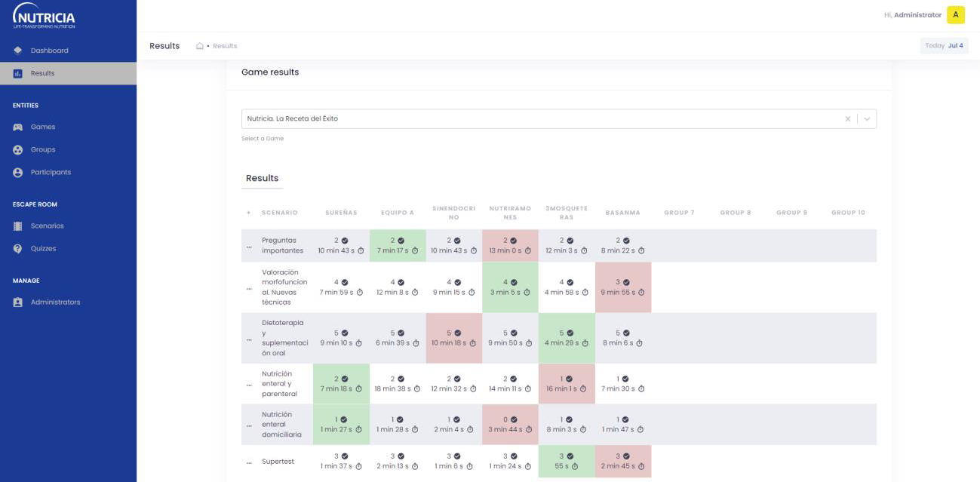Click the NUTRIRAMONES column header
The height and width of the screenshot is (482, 980).
coord(511,213)
